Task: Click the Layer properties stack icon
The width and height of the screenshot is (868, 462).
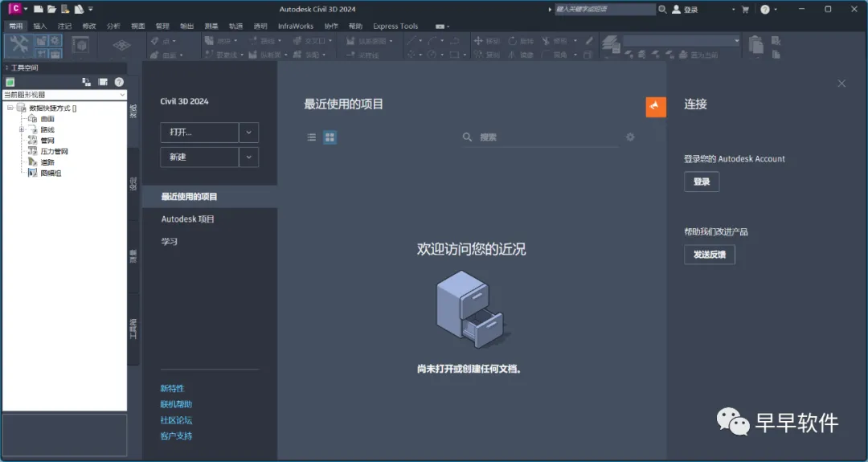Action: (611, 44)
